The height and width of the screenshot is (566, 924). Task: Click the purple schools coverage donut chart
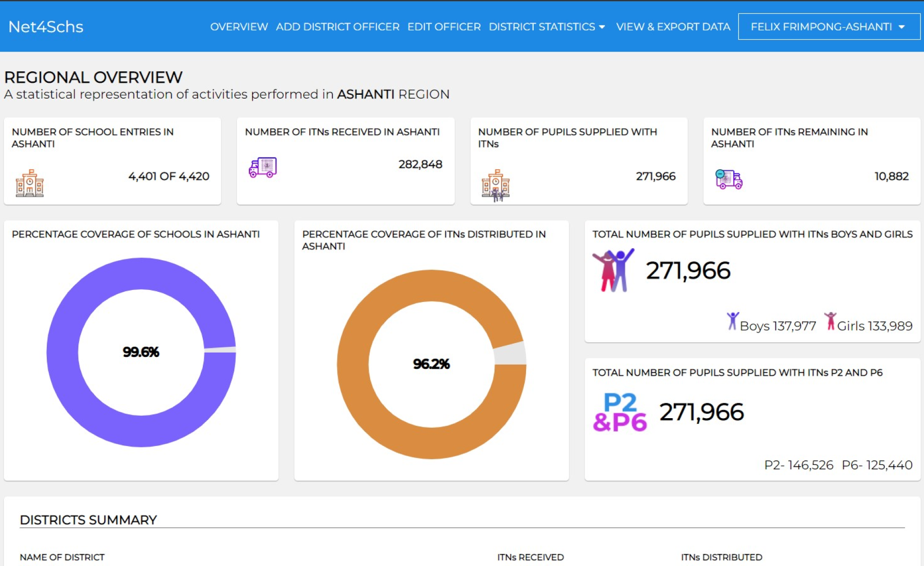pos(62,353)
